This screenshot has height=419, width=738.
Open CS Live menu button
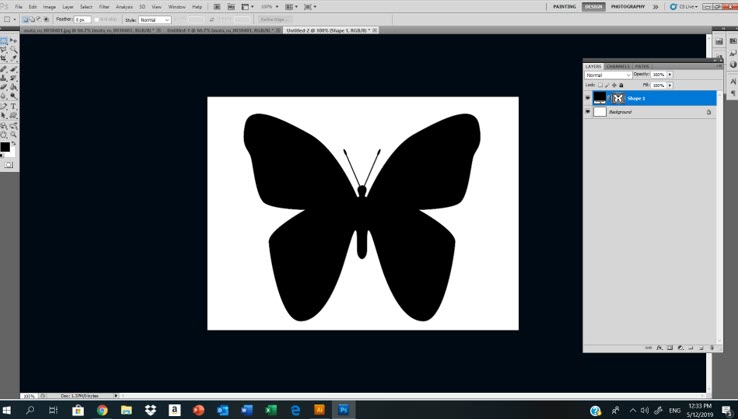(x=683, y=7)
